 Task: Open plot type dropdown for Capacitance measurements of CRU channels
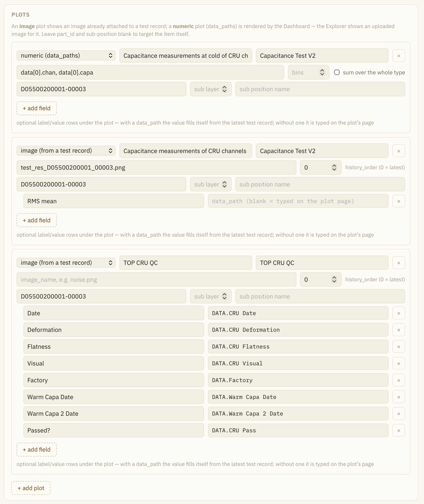point(66,151)
